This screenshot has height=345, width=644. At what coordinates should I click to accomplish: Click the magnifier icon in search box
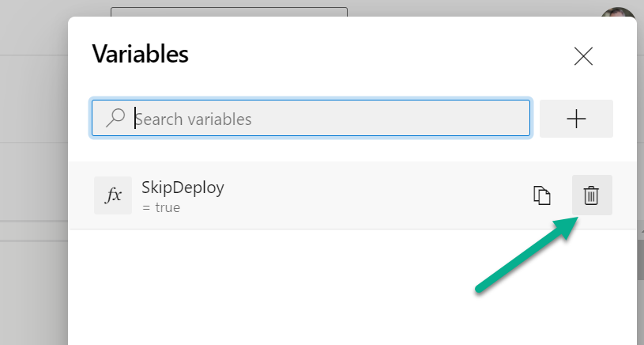point(115,119)
